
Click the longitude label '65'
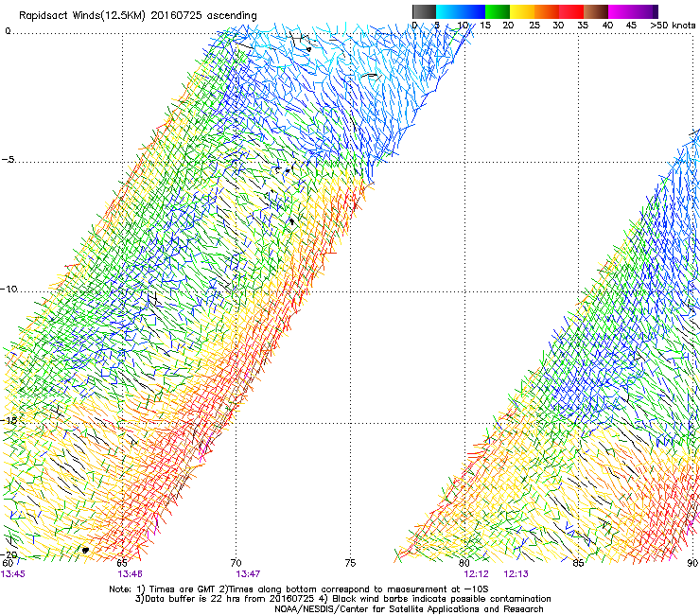(x=122, y=563)
